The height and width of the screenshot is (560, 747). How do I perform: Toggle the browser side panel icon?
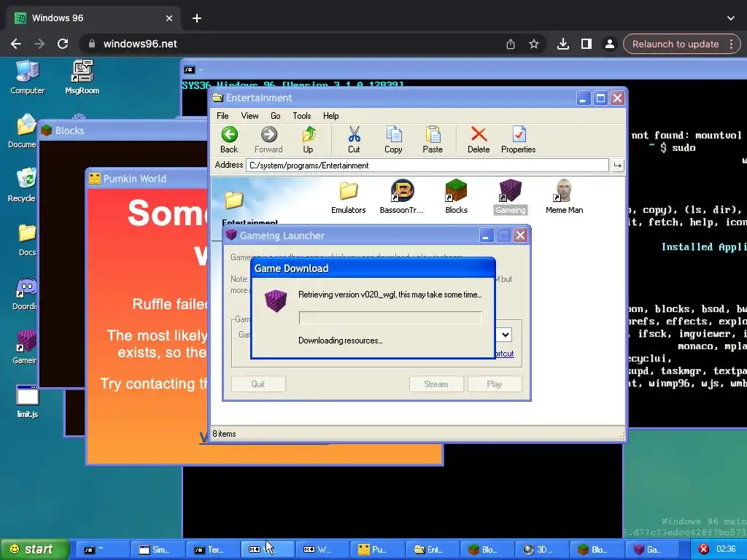tap(587, 44)
